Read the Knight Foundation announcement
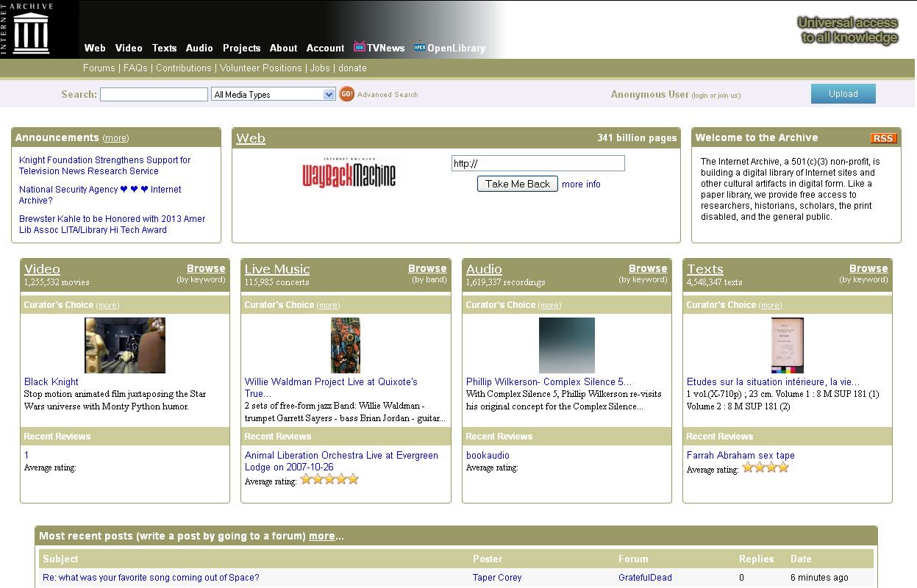The width and height of the screenshot is (917, 588). point(104,165)
